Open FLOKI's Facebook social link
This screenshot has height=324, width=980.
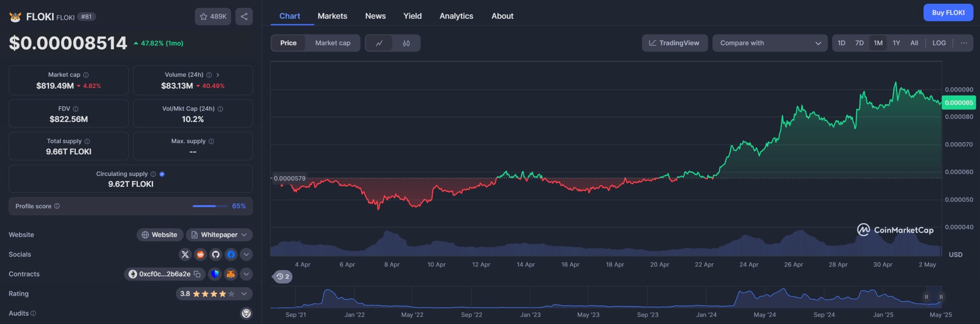coord(231,254)
